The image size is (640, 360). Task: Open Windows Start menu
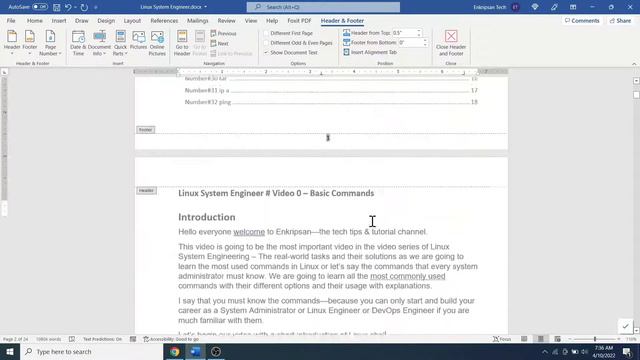(x=10, y=351)
